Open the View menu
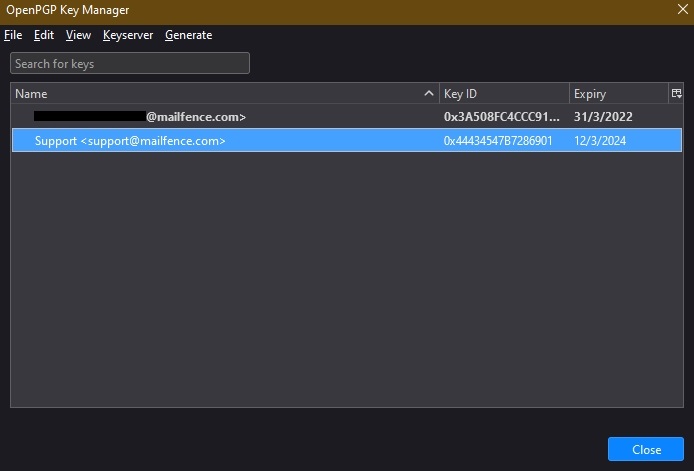 pos(78,35)
